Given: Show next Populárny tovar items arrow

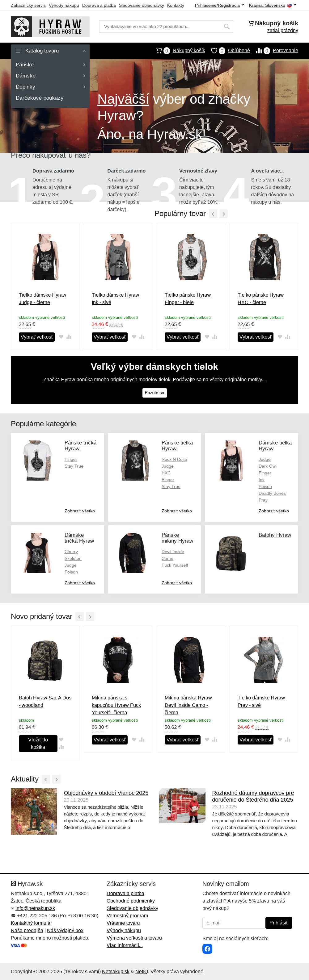Looking at the screenshot, I should [224, 214].
